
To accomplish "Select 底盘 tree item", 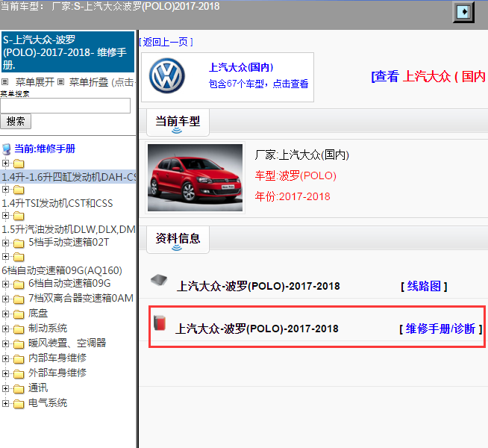I will (38, 313).
